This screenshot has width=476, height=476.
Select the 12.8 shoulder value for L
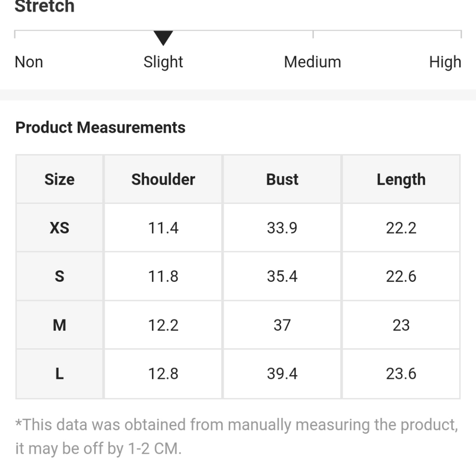click(163, 374)
